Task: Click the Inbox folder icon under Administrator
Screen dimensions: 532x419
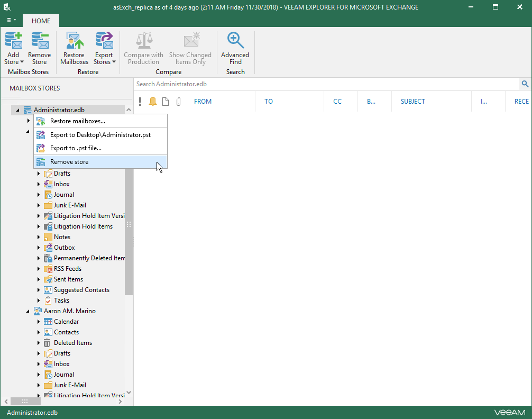Action: pyautogui.click(x=48, y=184)
